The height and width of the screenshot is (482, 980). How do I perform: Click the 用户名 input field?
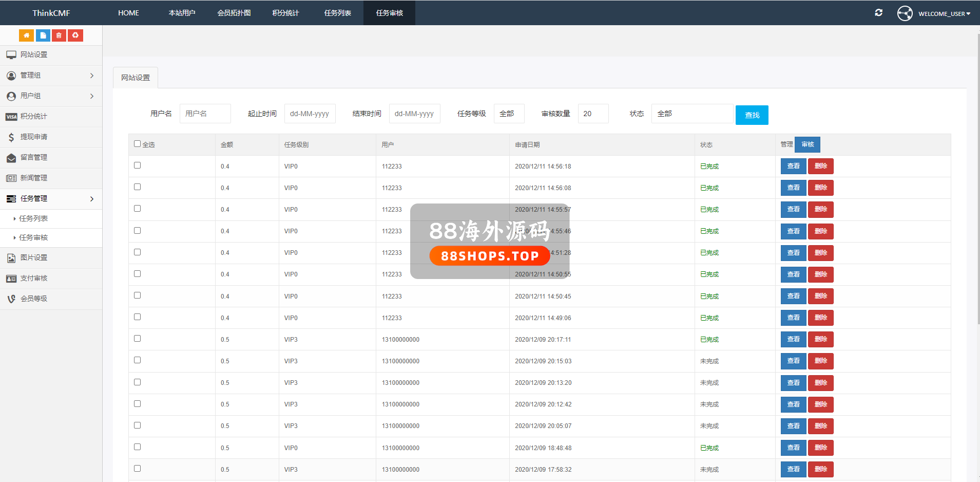click(205, 114)
